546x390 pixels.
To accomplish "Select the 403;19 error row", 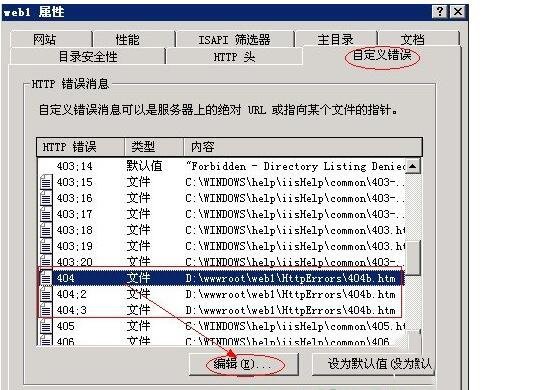I will pyautogui.click(x=221, y=246).
